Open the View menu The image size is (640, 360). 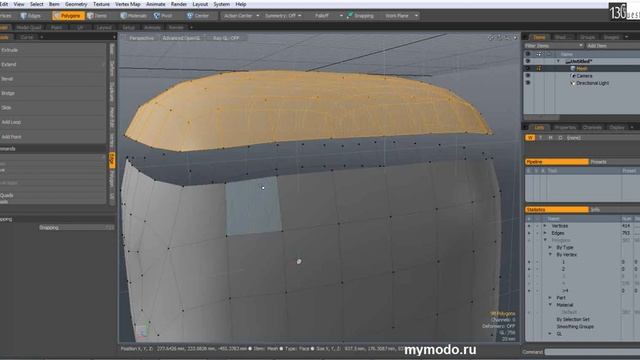point(19,4)
